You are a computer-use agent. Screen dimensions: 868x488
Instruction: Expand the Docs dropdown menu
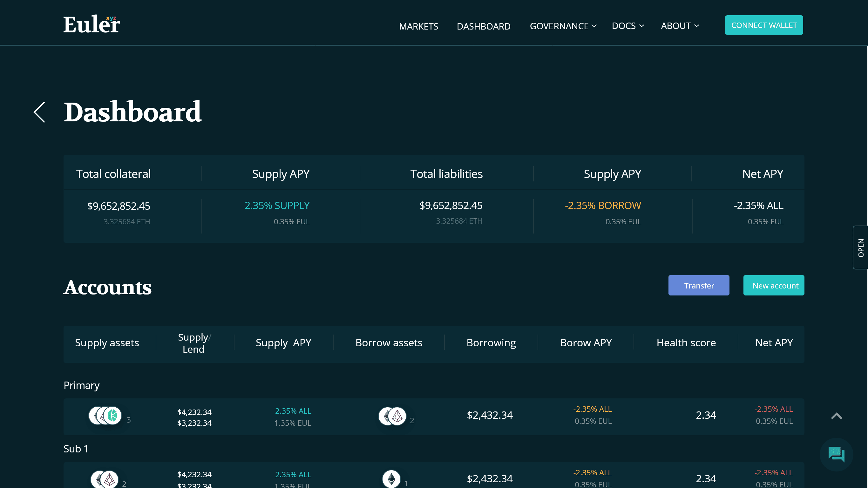tap(628, 26)
